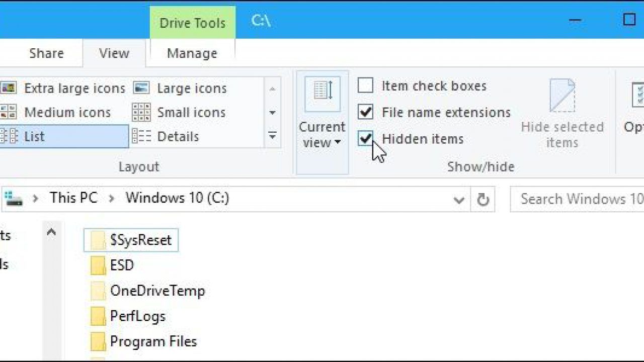Uncheck File name extensions
The width and height of the screenshot is (644, 362).
[x=365, y=112]
